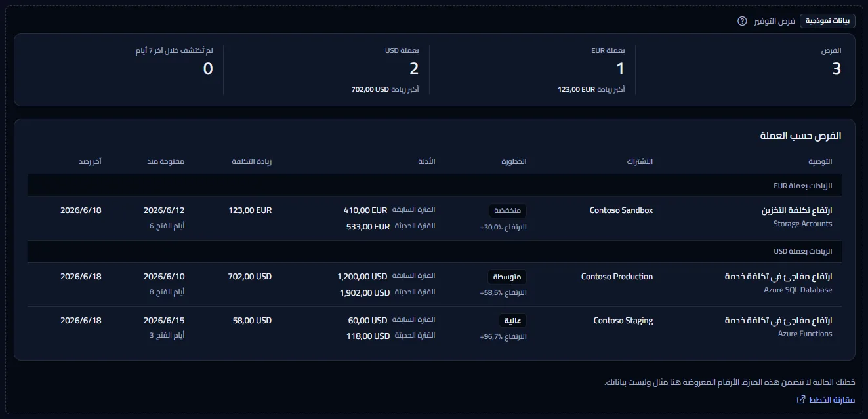The width and height of the screenshot is (868, 419).
Task: Click the 58,00 USD cost increase cell
Action: point(252,321)
